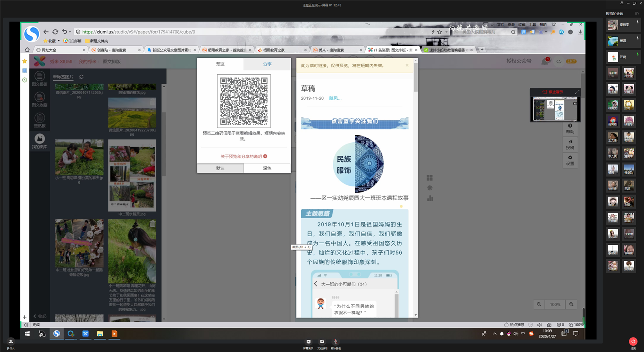Click the 解除静音 microphone button
644x352 pixels.
click(336, 344)
